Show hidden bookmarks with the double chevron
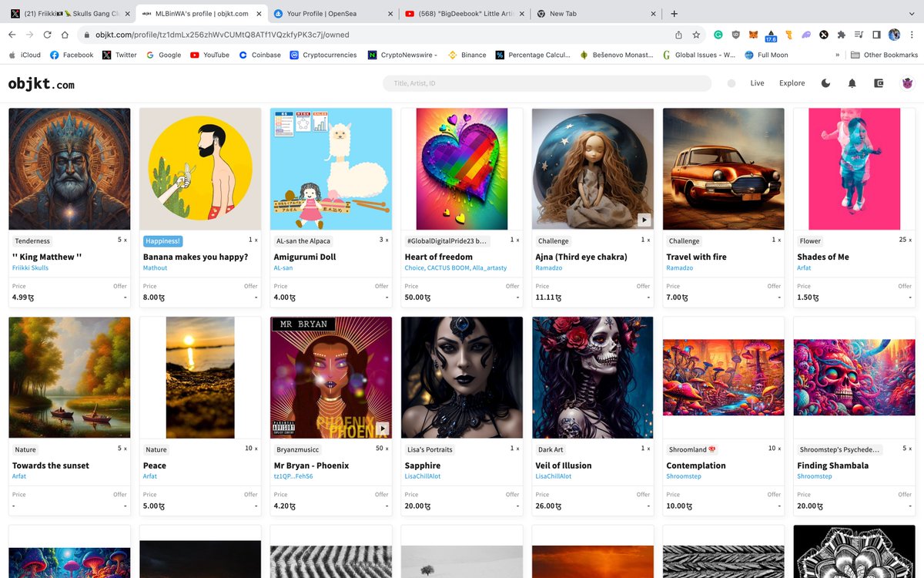Screen dimensions: 924x578 [837, 55]
